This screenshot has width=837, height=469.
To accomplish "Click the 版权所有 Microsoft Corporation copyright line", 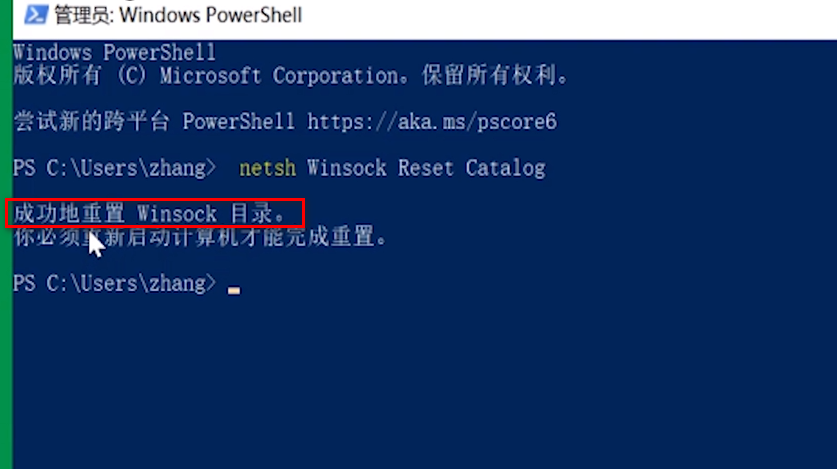I will click(x=291, y=75).
